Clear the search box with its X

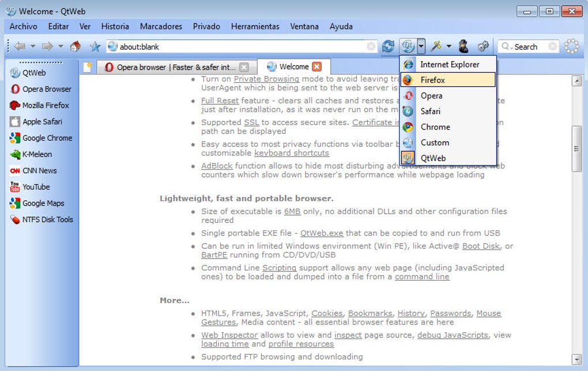point(552,47)
